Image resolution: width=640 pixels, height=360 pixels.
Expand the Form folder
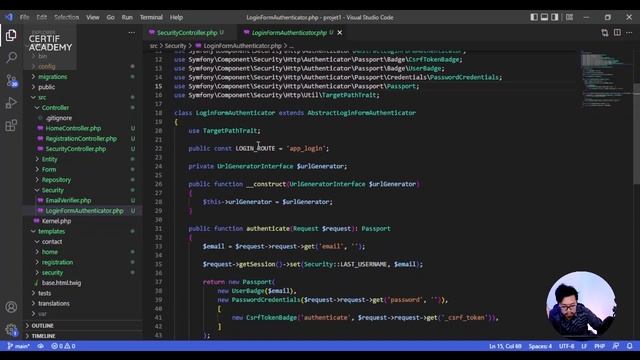point(49,169)
